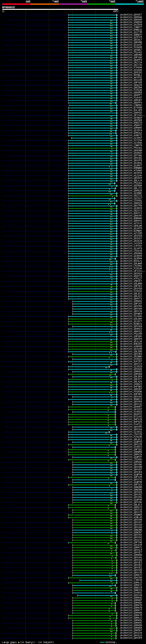Open hit UniRef100_P16097
146x644 pixels.
[x=131, y=98]
